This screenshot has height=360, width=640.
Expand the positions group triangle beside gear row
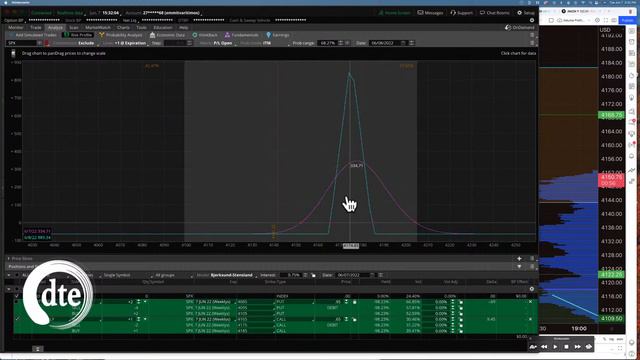pyautogui.click(x=9, y=289)
